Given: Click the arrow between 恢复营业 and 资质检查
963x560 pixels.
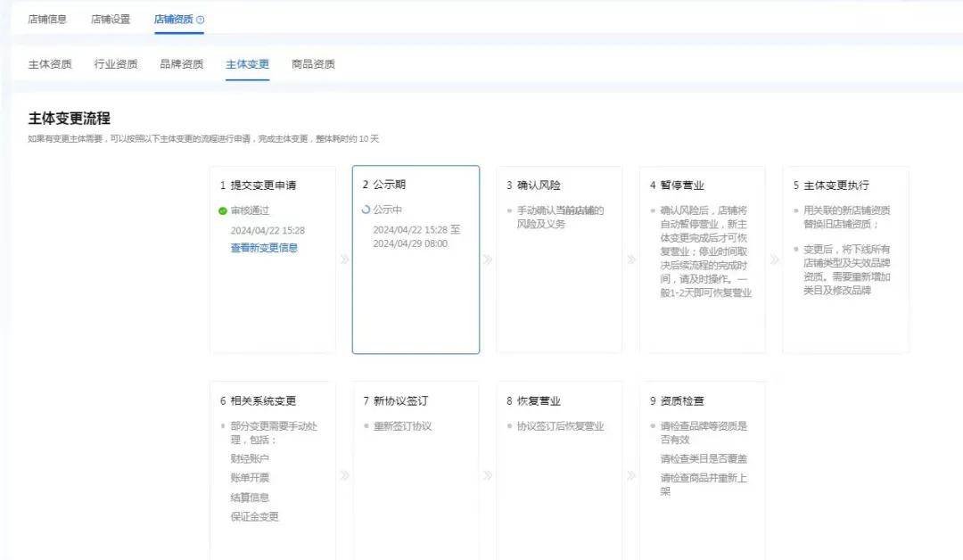Looking at the screenshot, I should (631, 475).
